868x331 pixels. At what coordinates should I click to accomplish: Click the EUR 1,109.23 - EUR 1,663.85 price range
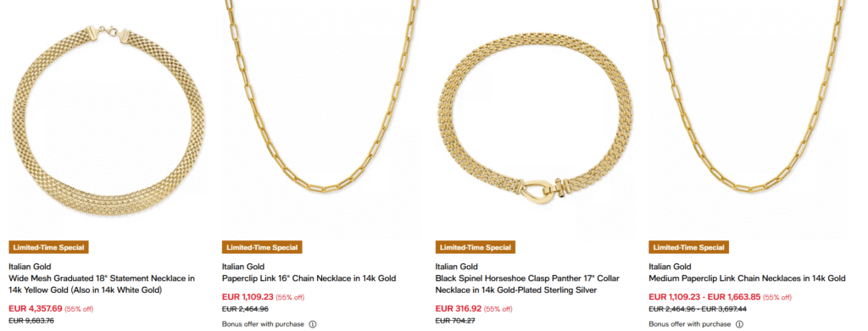click(704, 296)
